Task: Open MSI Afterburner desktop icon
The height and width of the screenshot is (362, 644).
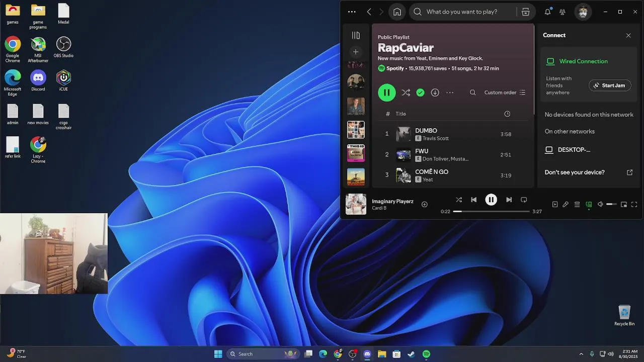Action: point(38,49)
